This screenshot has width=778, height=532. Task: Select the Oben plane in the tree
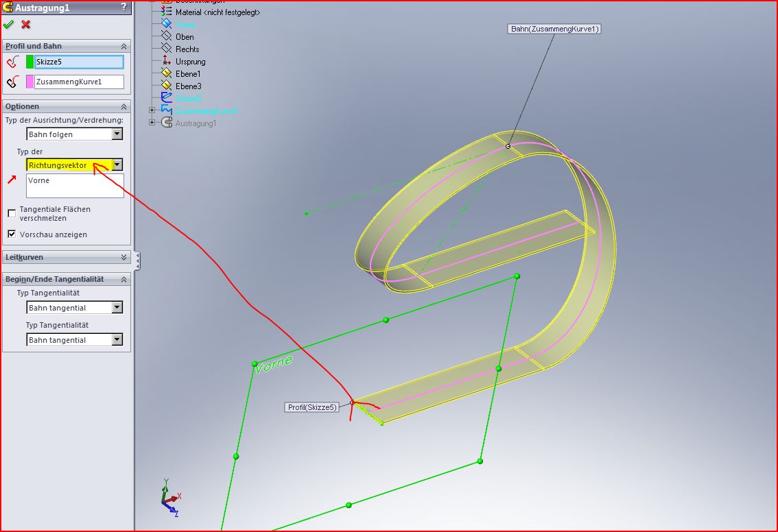(185, 37)
